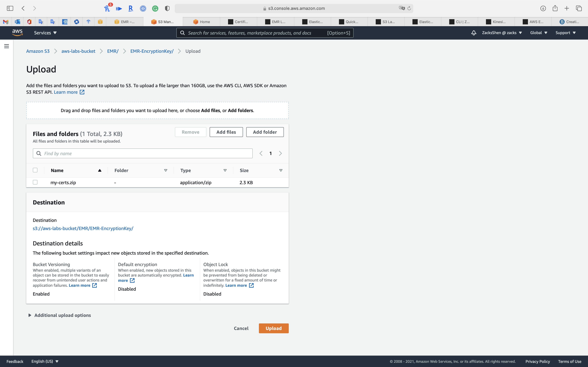The height and width of the screenshot is (367, 588).
Task: Click the orange Upload button
Action: point(274,328)
